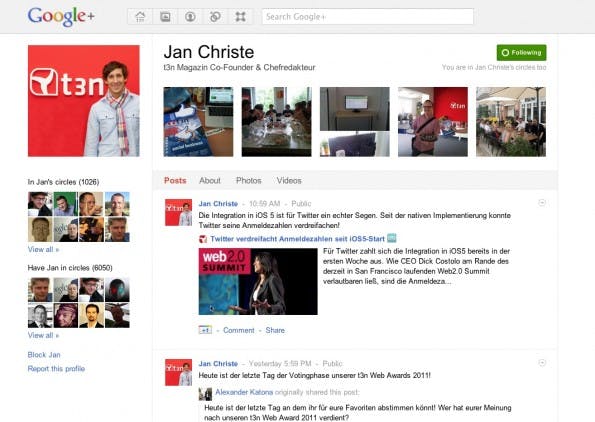Click the Jan Christe profile name heading
The height and width of the screenshot is (422, 595).
pos(209,52)
